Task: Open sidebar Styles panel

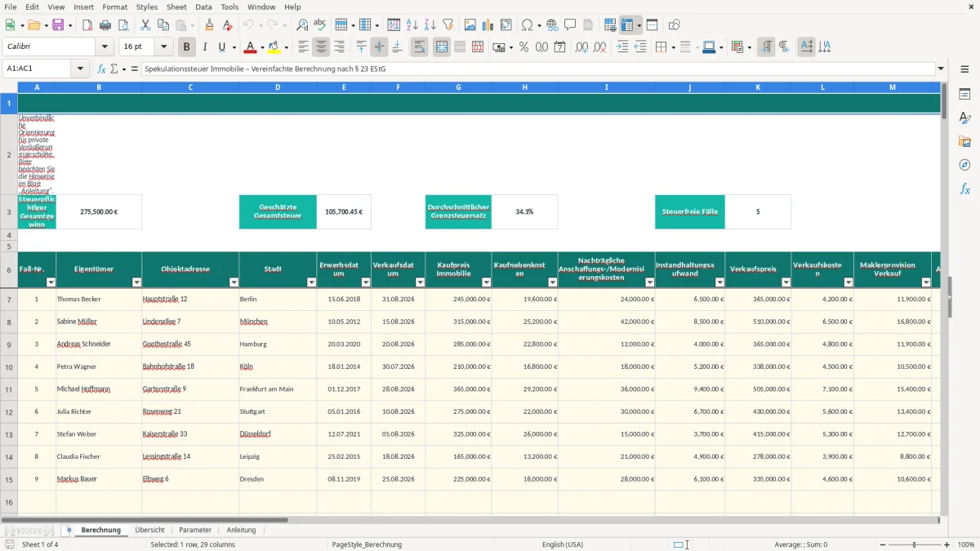Action: [x=964, y=118]
